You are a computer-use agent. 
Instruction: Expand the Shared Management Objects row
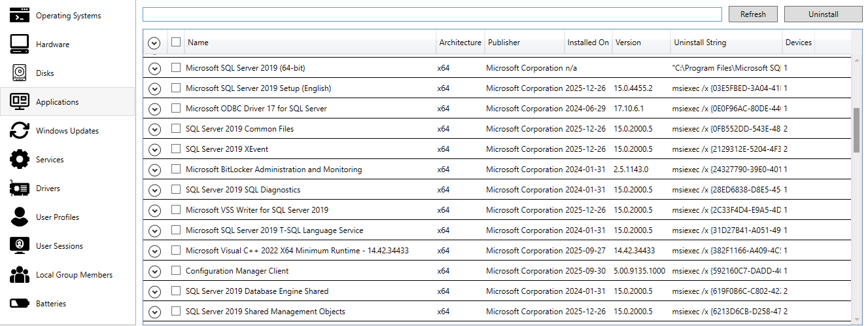[x=154, y=312]
